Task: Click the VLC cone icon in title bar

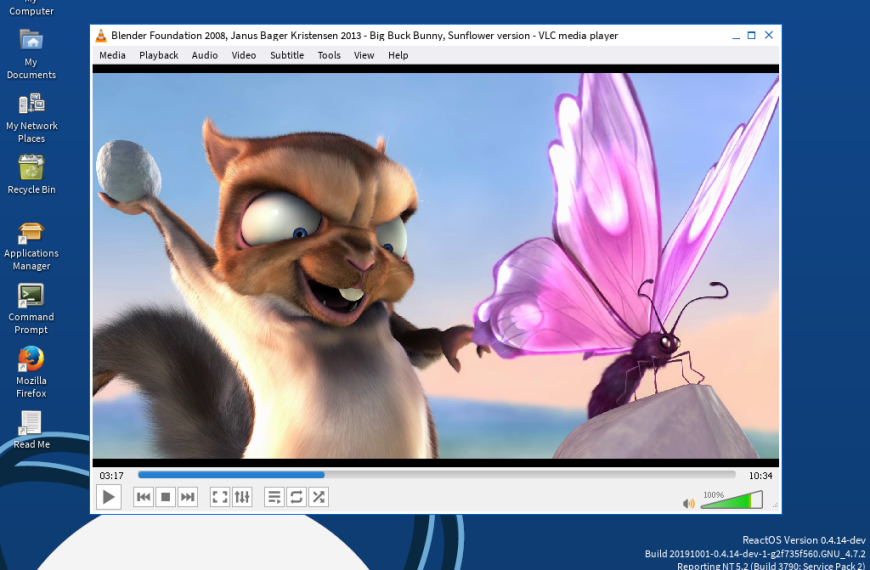Action: tap(100, 36)
